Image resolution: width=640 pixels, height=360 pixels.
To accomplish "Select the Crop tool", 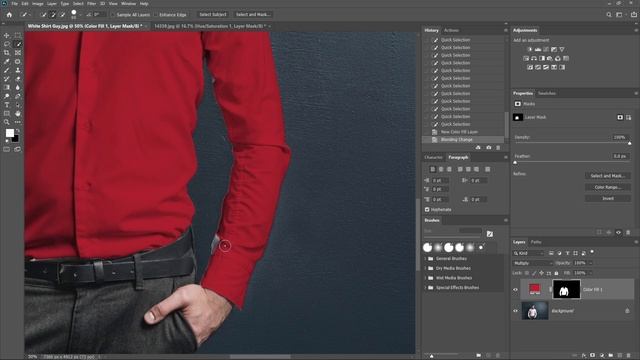I will coord(7,53).
